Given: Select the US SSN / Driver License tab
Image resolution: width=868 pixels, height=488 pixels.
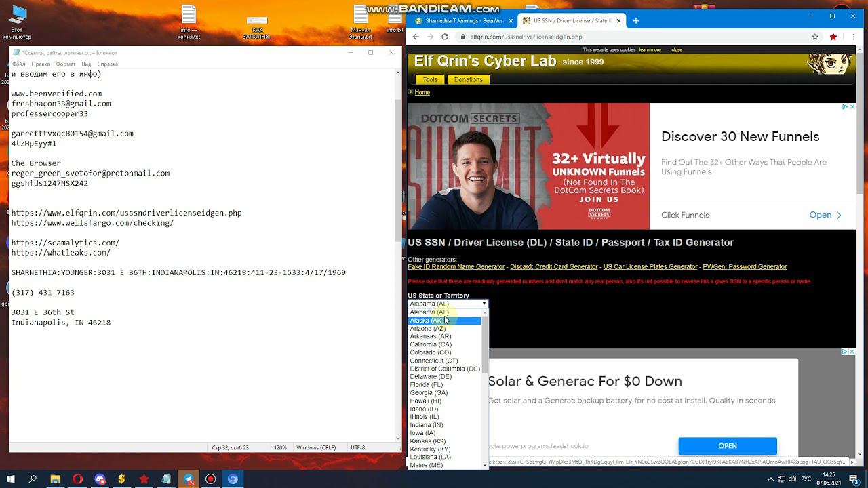Looking at the screenshot, I should [x=571, y=20].
